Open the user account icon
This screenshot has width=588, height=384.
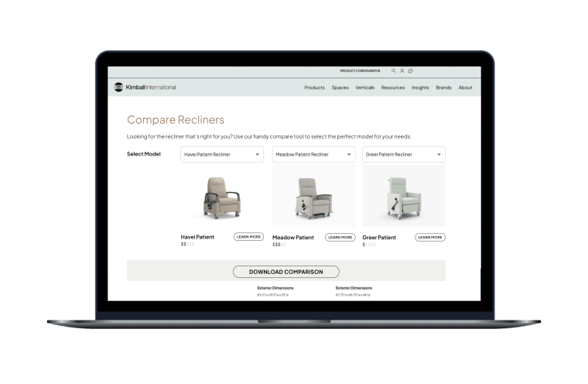[402, 70]
